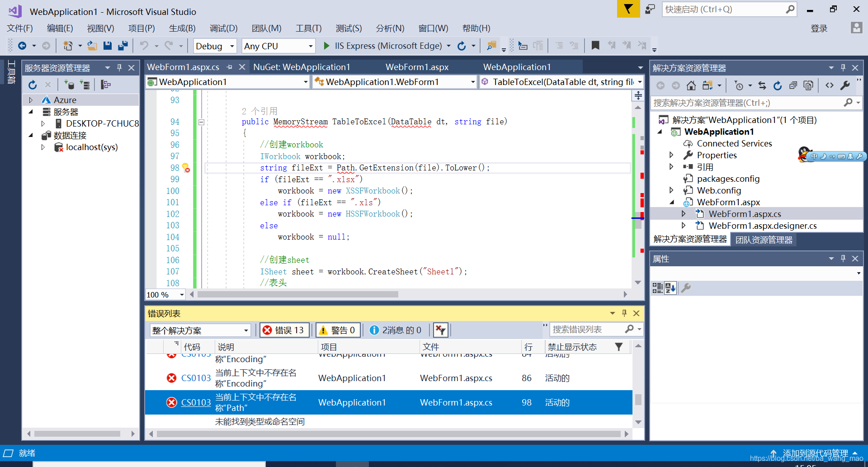Click the browser refresh icon beside IIS Express
The height and width of the screenshot is (467, 868).
pos(462,46)
